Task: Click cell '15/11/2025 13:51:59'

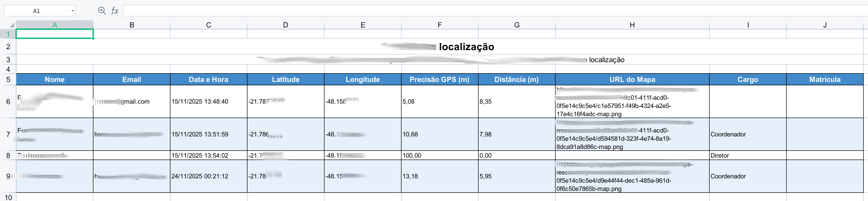Action: 208,134
